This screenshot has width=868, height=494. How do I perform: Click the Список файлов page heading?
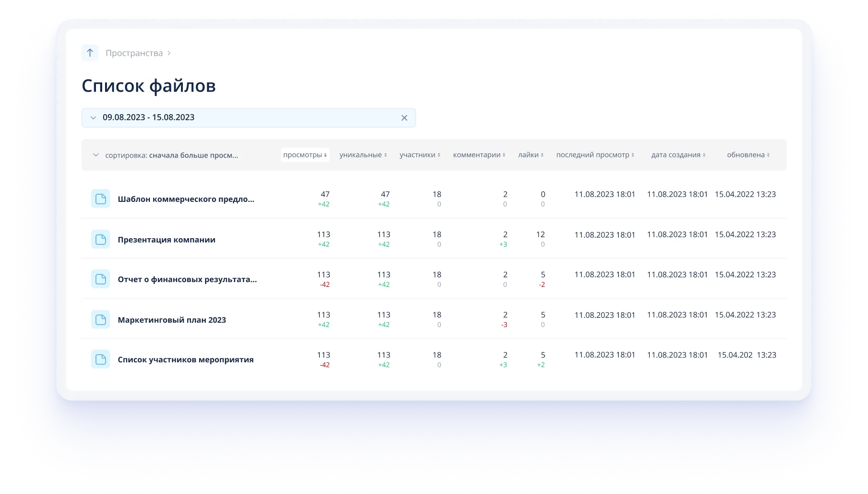pos(148,86)
